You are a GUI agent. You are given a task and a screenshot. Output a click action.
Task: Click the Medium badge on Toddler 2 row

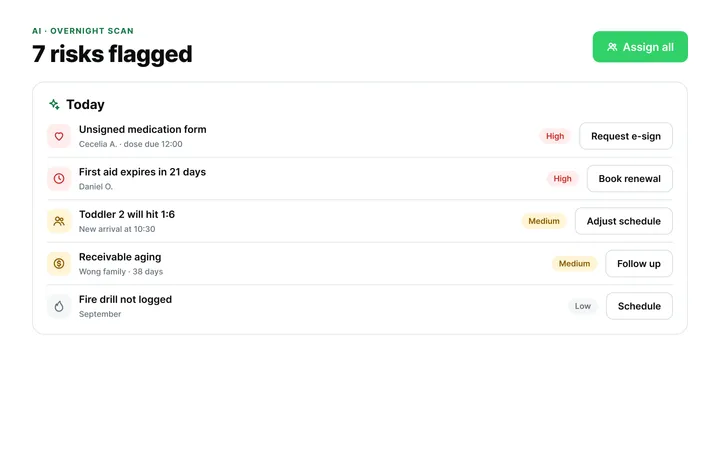[544, 221]
